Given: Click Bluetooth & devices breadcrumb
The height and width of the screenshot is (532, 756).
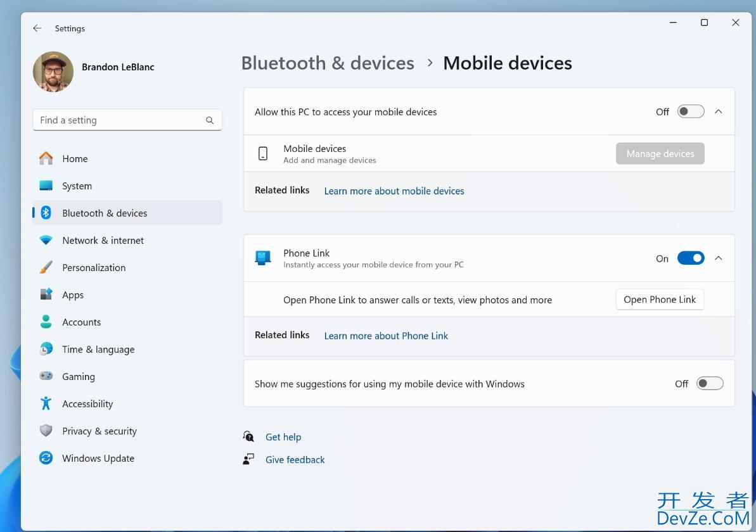Looking at the screenshot, I should (328, 63).
